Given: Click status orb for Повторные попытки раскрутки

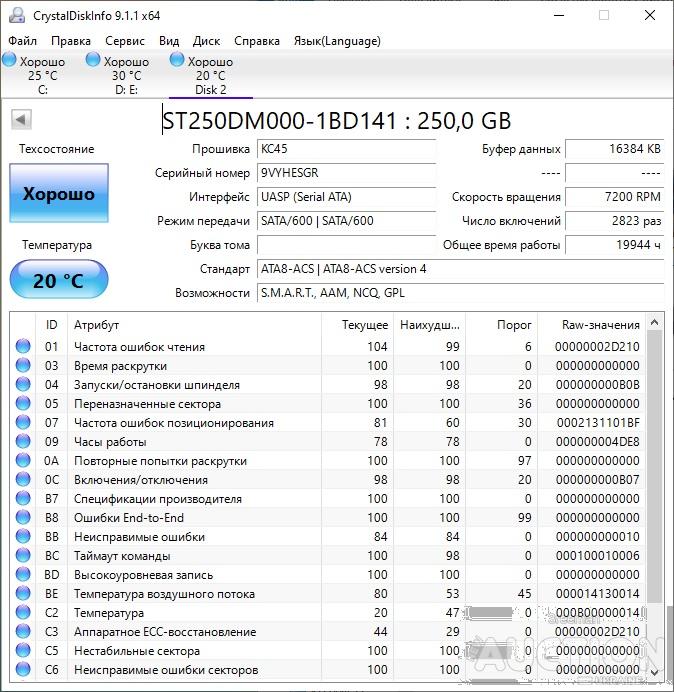Looking at the screenshot, I should coord(23,460).
